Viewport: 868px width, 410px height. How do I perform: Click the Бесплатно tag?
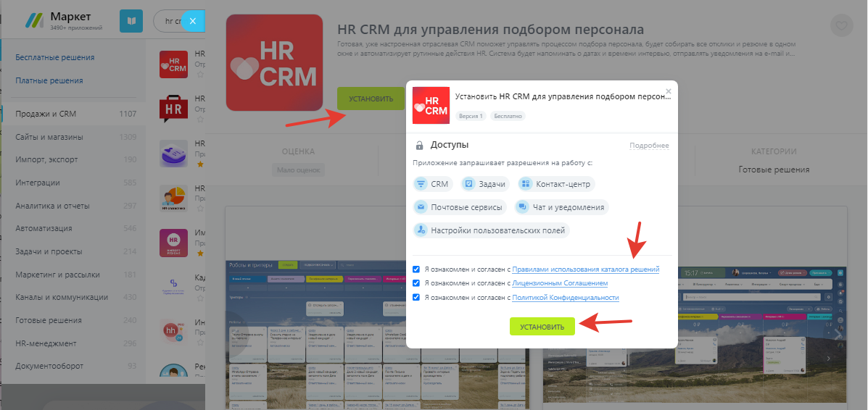pos(508,116)
